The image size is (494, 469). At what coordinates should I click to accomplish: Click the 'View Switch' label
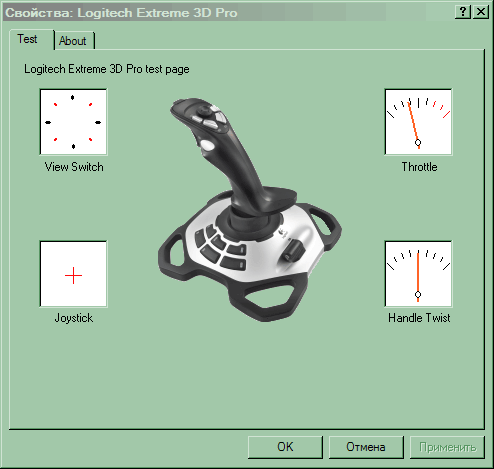pyautogui.click(x=74, y=167)
